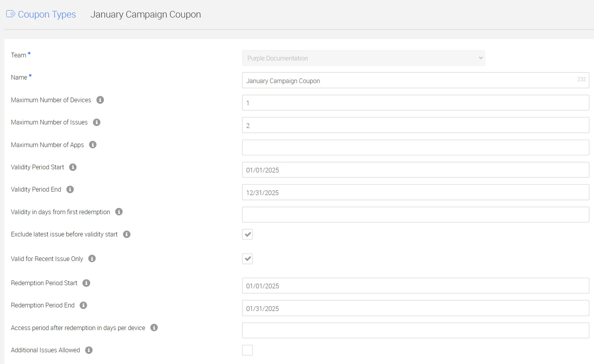Show info for Maximum Number of Issues
Screen dimensions: 594x364
click(97, 122)
